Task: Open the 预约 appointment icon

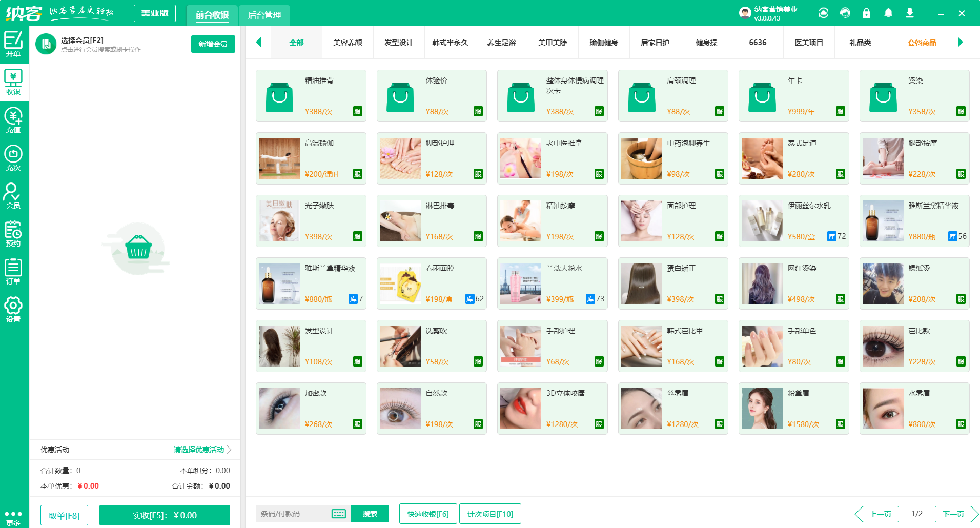Action: [14, 232]
